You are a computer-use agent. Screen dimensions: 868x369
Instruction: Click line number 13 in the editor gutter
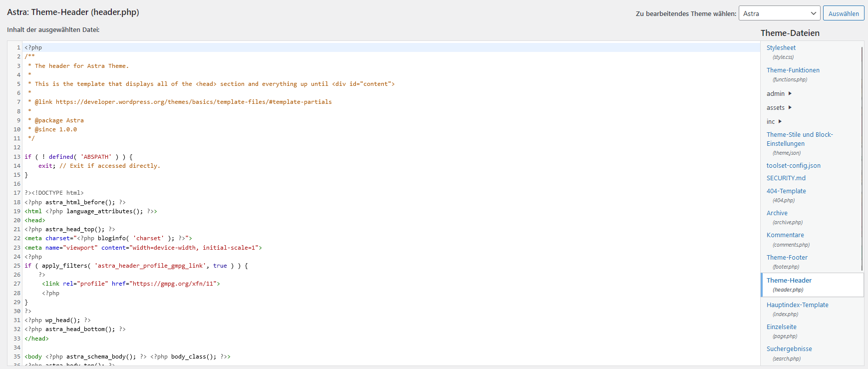17,157
